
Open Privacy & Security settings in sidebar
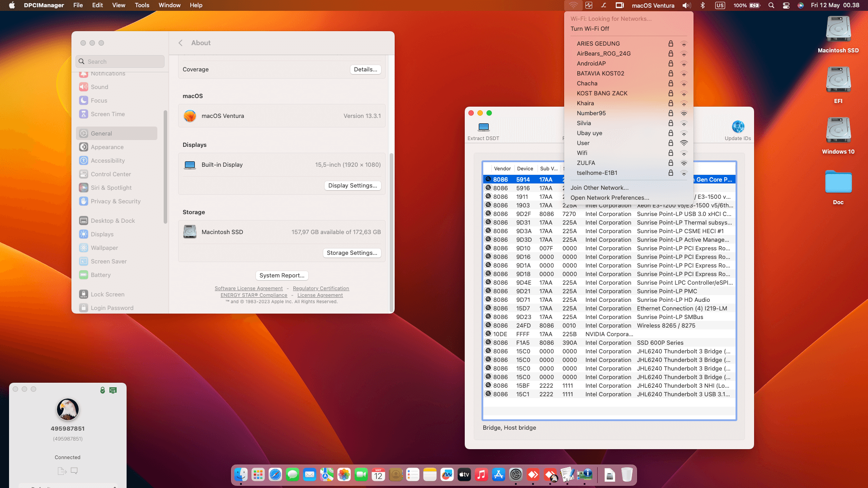point(115,201)
